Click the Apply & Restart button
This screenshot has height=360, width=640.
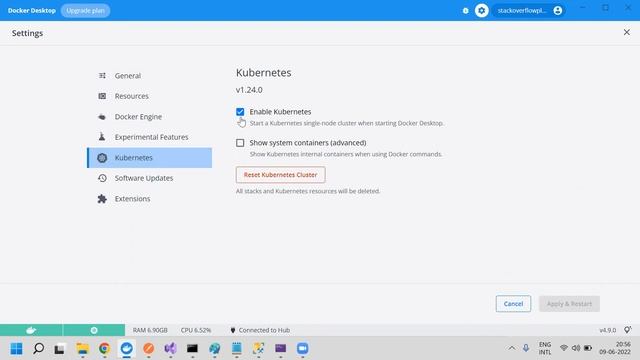[x=569, y=304]
